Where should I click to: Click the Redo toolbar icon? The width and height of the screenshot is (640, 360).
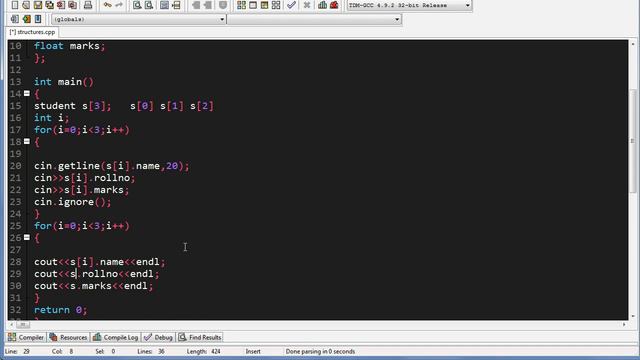pos(119,5)
